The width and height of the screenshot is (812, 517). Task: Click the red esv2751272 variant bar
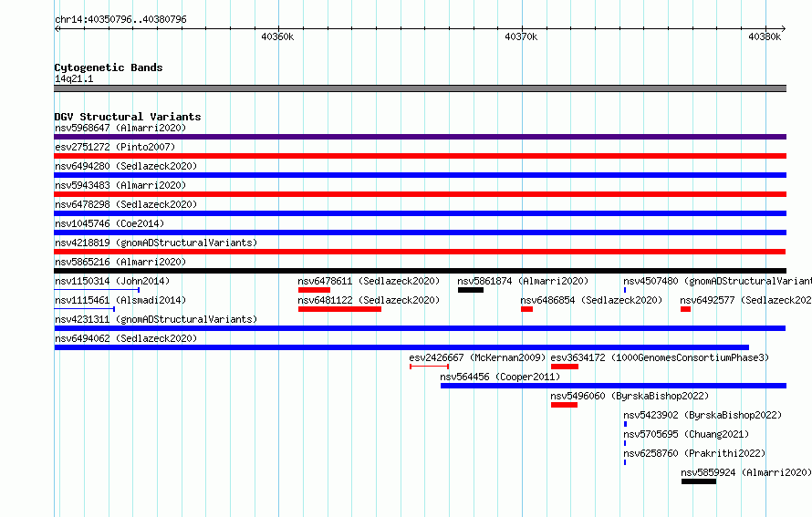(420, 156)
